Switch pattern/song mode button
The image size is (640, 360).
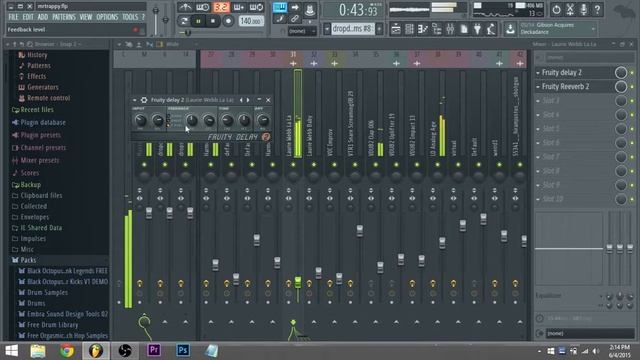184,21
